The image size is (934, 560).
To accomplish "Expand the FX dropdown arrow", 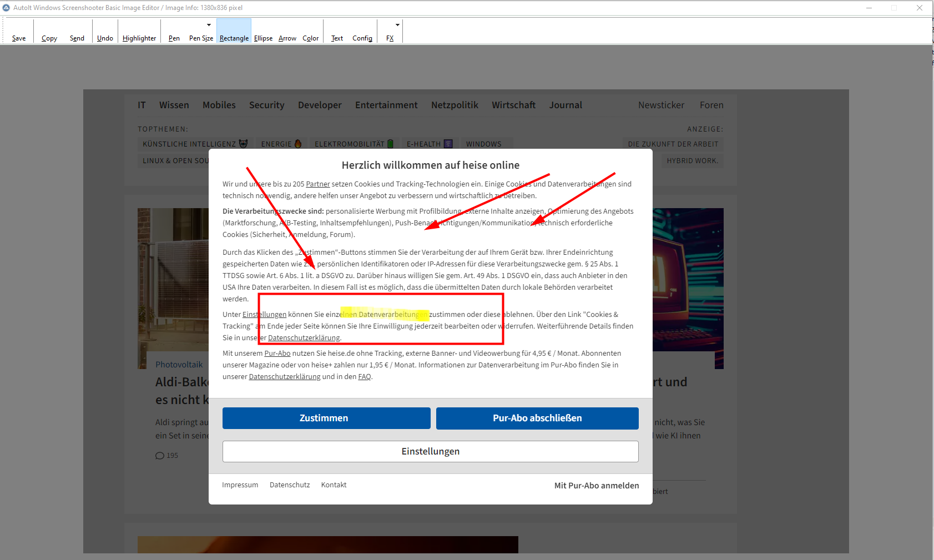I will pos(397,25).
